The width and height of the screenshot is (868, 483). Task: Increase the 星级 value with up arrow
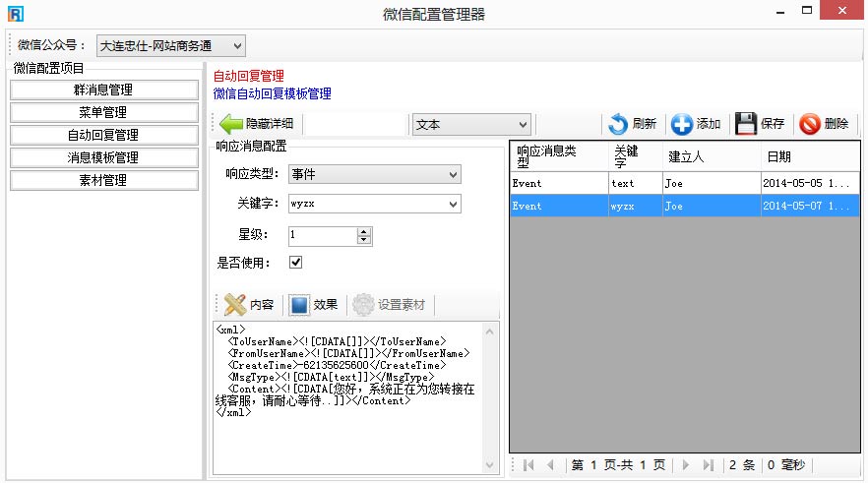364,232
